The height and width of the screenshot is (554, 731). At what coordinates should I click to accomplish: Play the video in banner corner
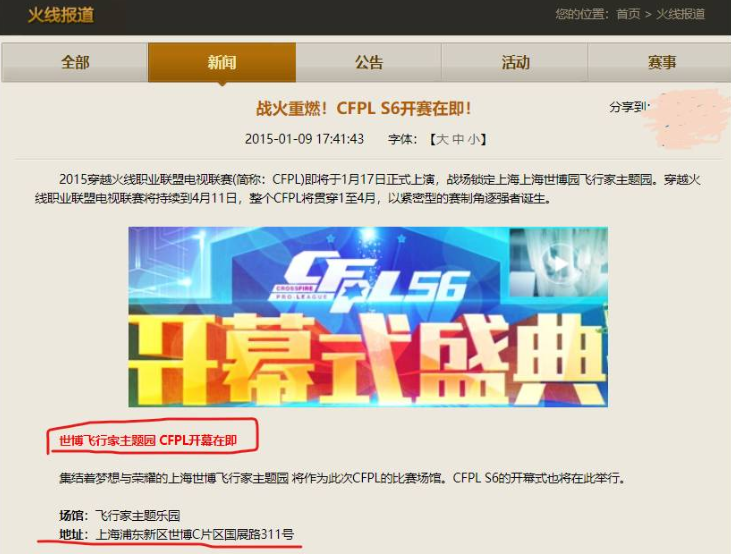click(x=558, y=263)
